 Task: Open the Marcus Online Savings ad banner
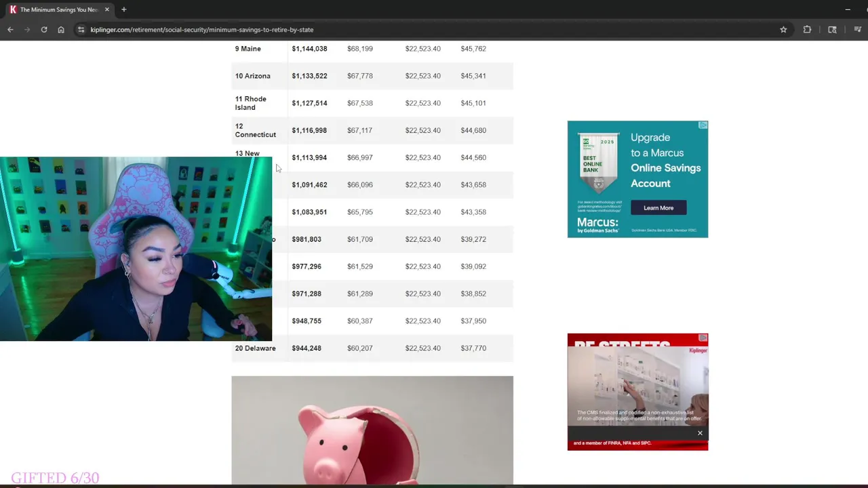[637, 180]
